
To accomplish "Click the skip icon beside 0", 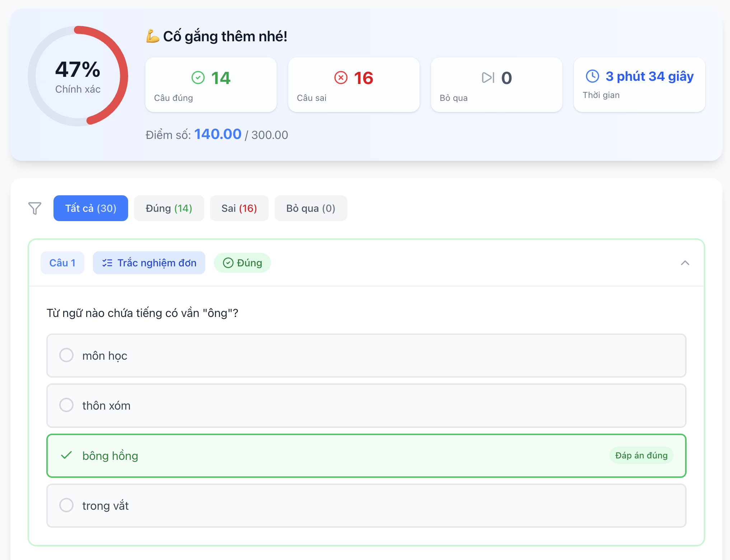I will click(x=488, y=78).
